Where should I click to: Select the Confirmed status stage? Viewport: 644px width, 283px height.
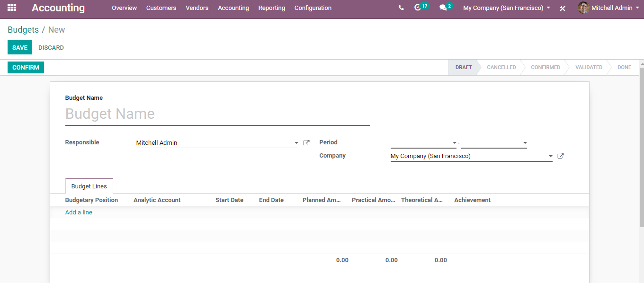pyautogui.click(x=545, y=68)
